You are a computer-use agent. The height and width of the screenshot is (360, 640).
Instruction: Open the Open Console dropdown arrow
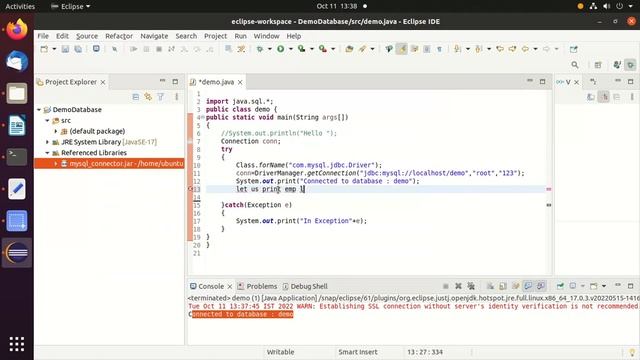(604, 286)
